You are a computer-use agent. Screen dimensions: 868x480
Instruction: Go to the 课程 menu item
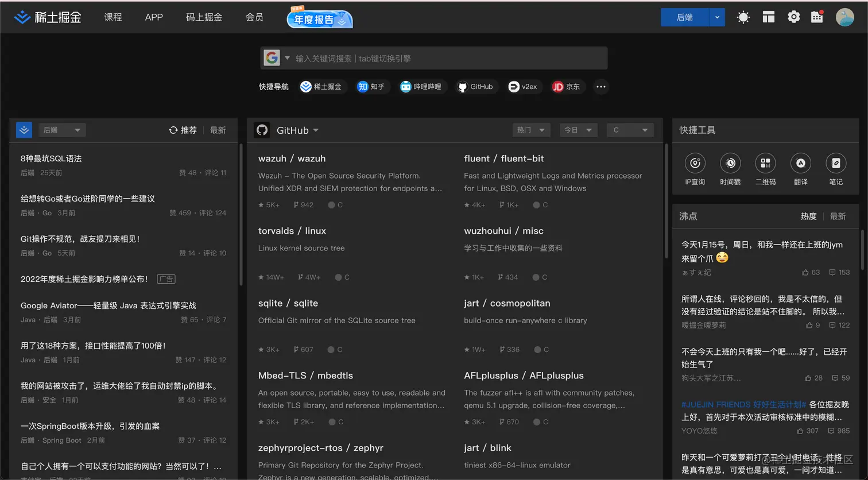point(113,17)
